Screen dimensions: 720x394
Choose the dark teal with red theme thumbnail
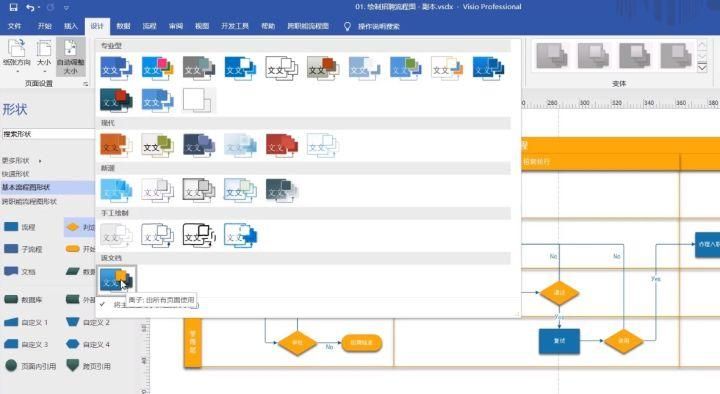click(x=116, y=100)
